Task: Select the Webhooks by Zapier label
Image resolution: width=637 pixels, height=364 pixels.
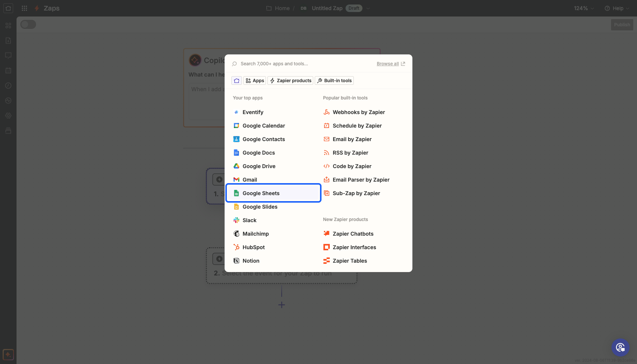Action: pos(359,112)
